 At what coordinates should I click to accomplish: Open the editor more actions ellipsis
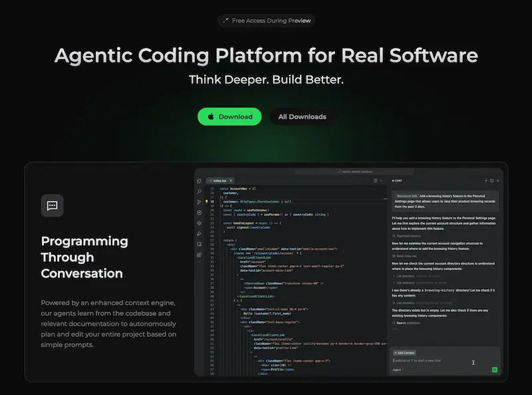381,180
